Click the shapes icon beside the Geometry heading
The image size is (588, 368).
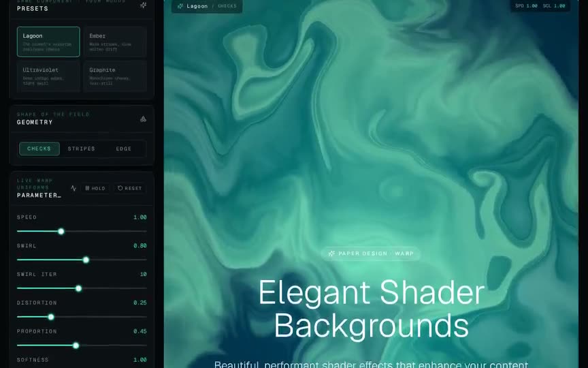[x=143, y=119]
